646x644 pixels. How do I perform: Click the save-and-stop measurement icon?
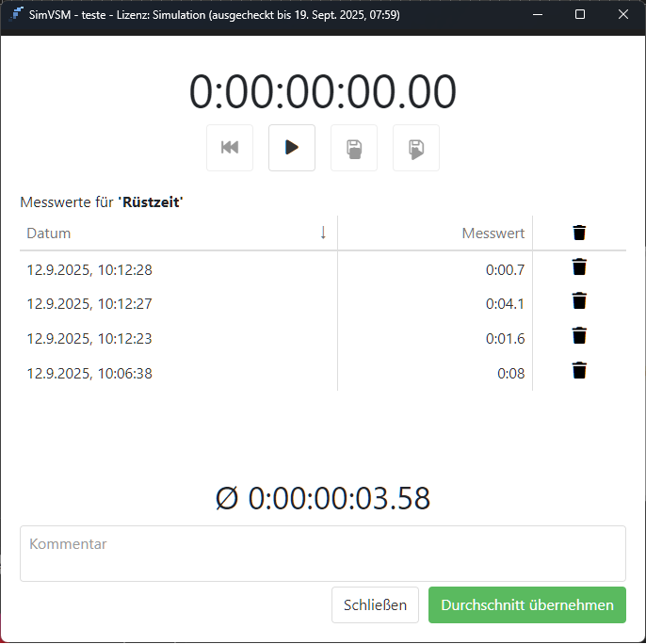tap(354, 148)
